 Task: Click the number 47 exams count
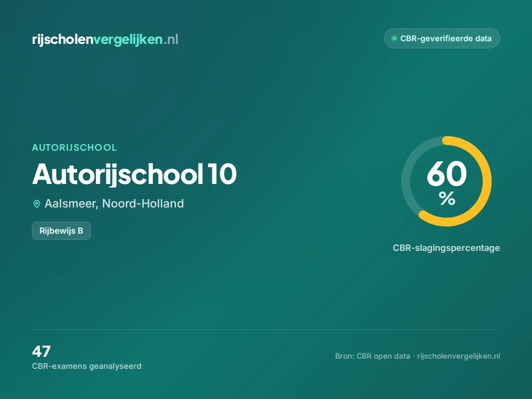coord(41,352)
